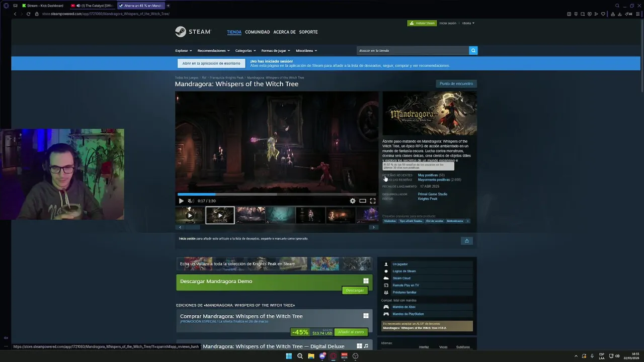This screenshot has width=644, height=362.
Task: Open the TIENDA store menu
Action: [234, 32]
